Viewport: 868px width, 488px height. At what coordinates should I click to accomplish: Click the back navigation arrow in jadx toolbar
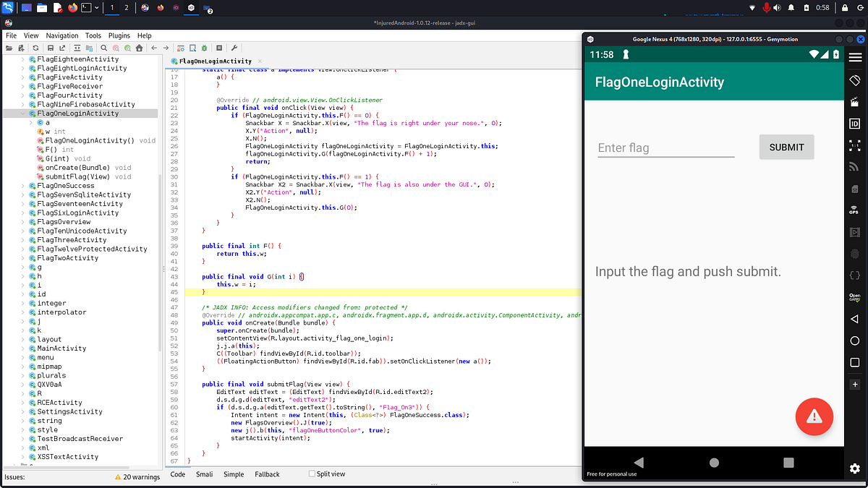[x=153, y=48]
